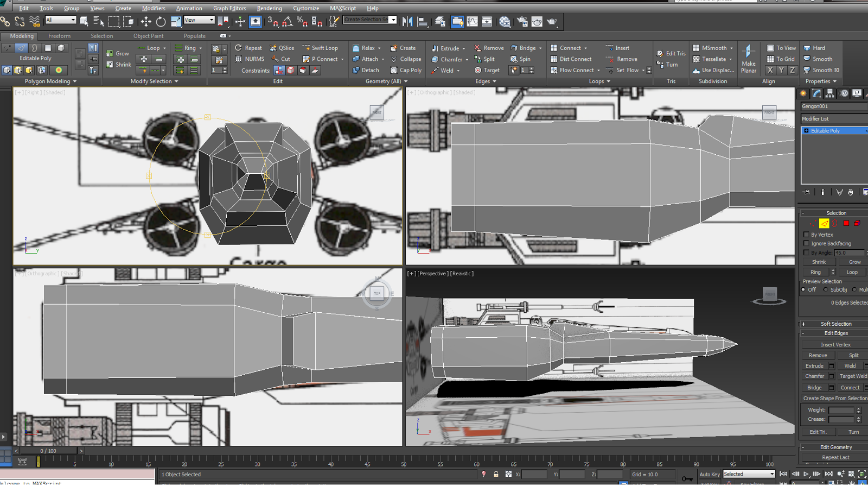Select the Move transform tool in toolbar
Viewport: 868px width, 486px height.
click(x=145, y=22)
